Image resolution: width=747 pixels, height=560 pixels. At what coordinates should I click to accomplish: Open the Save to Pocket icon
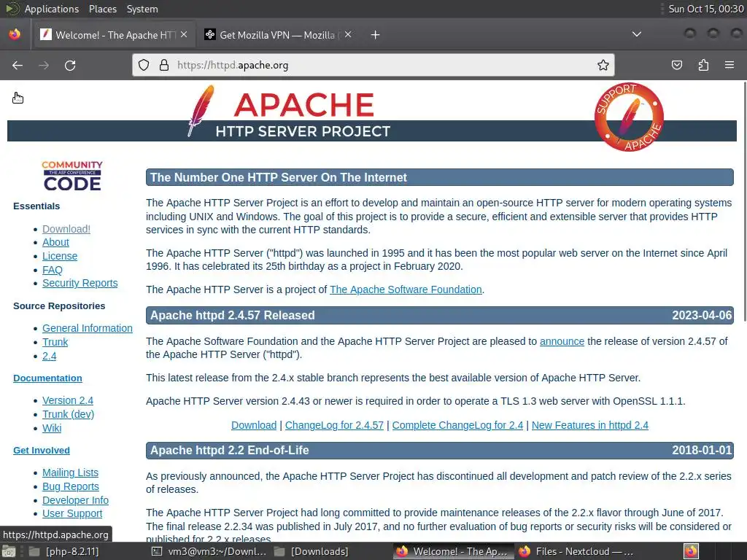677,65
